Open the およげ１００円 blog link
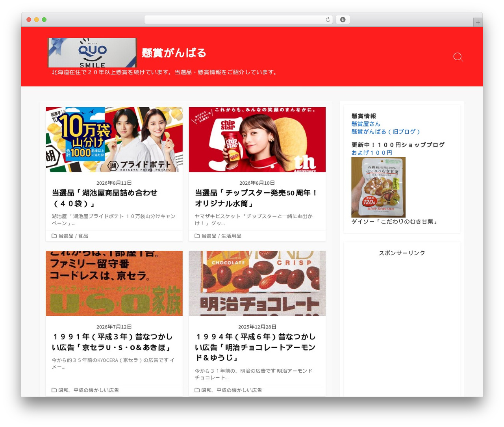This screenshot has width=504, height=427. tap(372, 153)
